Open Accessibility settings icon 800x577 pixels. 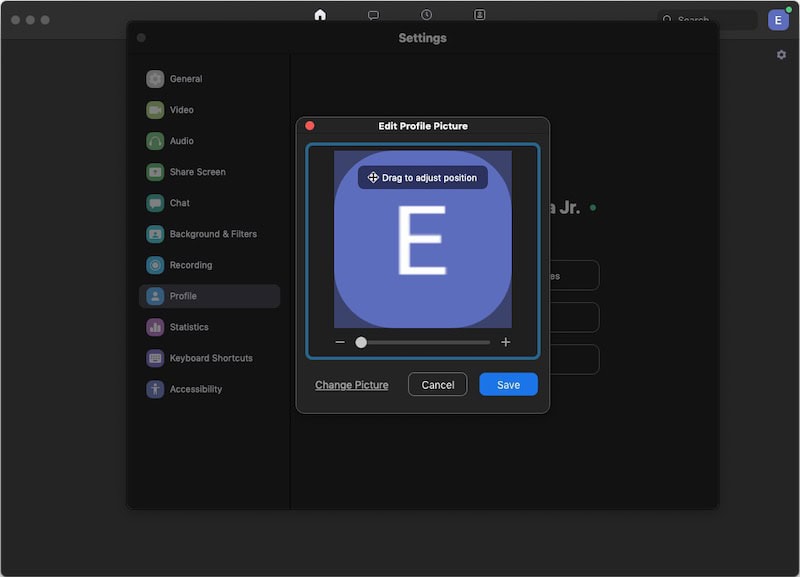(x=155, y=389)
